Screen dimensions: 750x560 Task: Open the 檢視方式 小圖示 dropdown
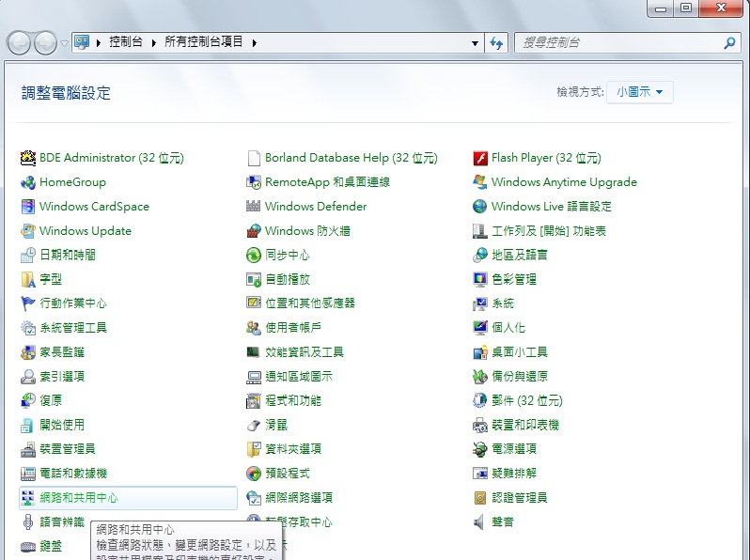click(639, 92)
